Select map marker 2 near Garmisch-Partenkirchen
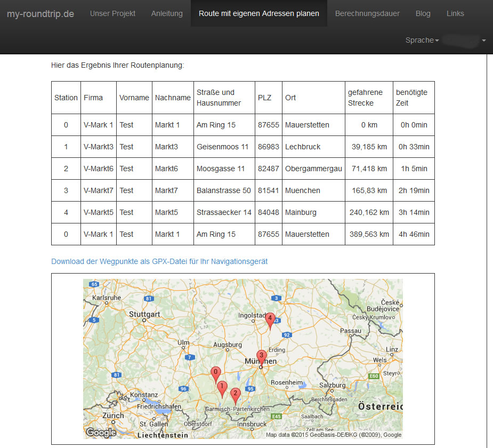The height and width of the screenshot is (448, 493). (235, 395)
